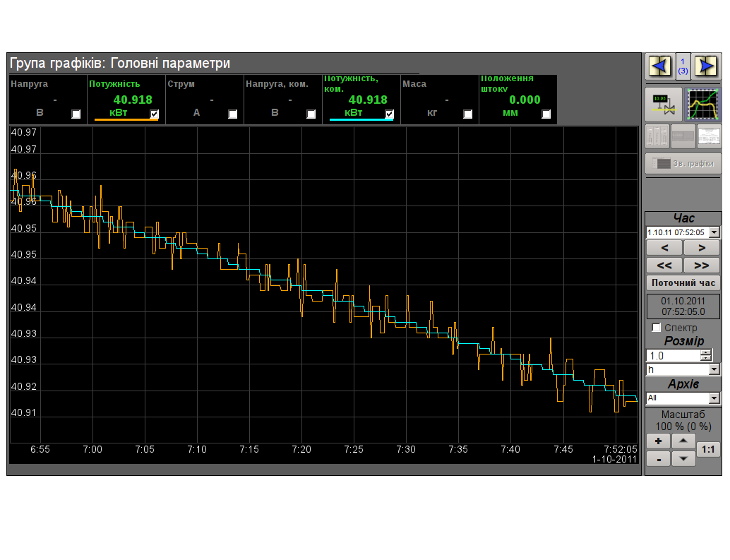Image resolution: width=730 pixels, height=560 pixels.
Task: Shift graph up with the up arrow
Action: pos(683,441)
